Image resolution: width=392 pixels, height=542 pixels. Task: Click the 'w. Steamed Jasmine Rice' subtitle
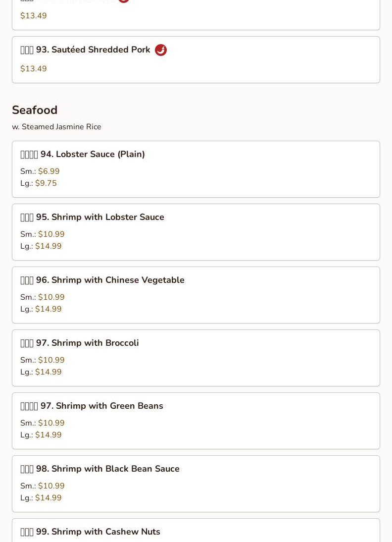[56, 127]
